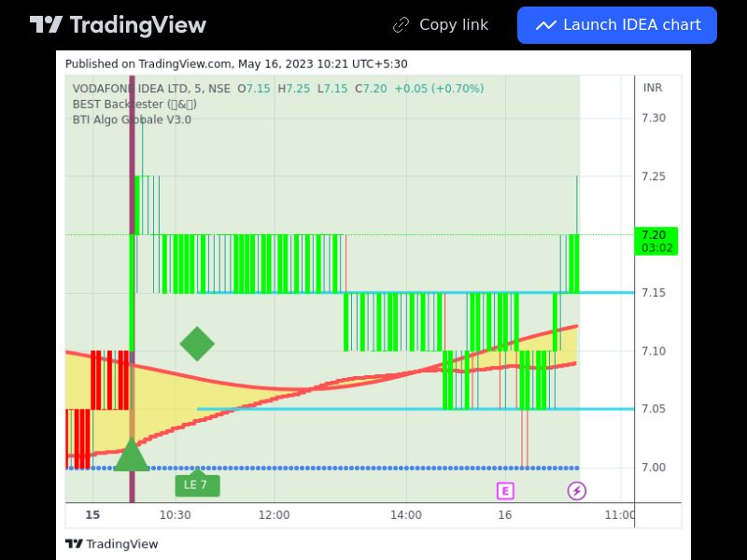Click the purple lightning bolt event icon
The image size is (747, 560).
pos(577,491)
